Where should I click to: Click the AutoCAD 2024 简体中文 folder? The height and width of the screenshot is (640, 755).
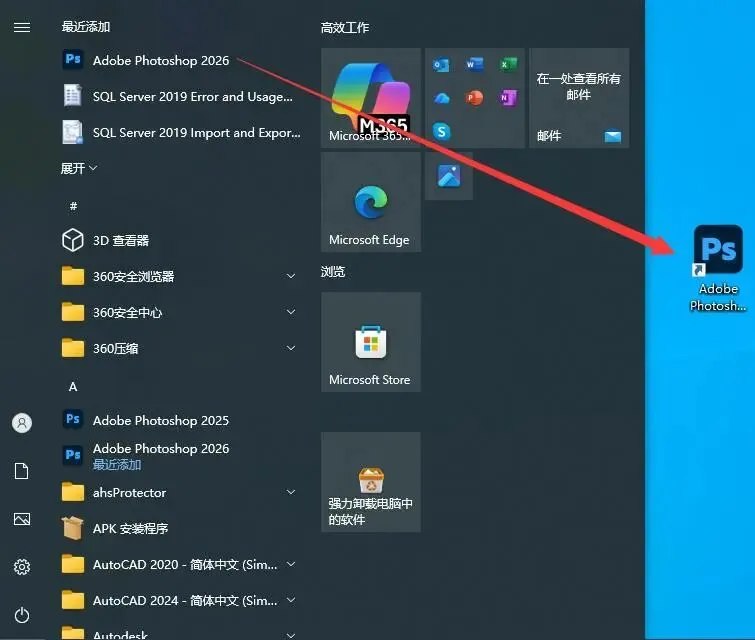(x=170, y=601)
